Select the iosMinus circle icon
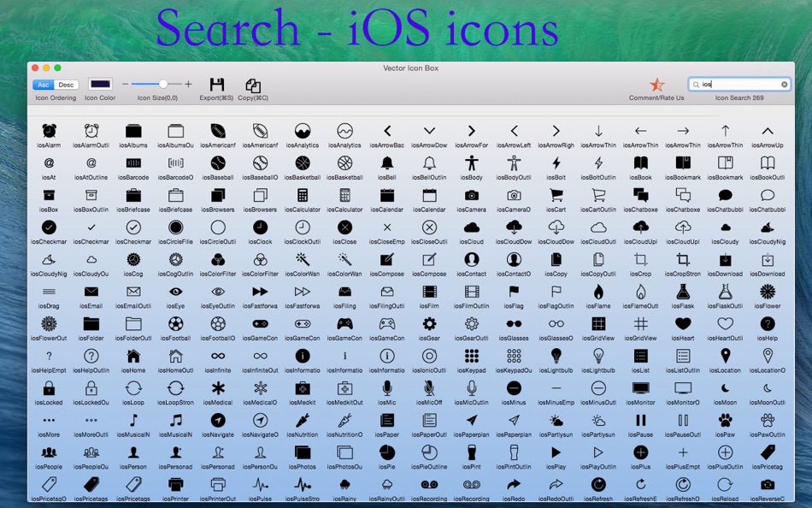Screen dimensions: 812x508 (514, 387)
